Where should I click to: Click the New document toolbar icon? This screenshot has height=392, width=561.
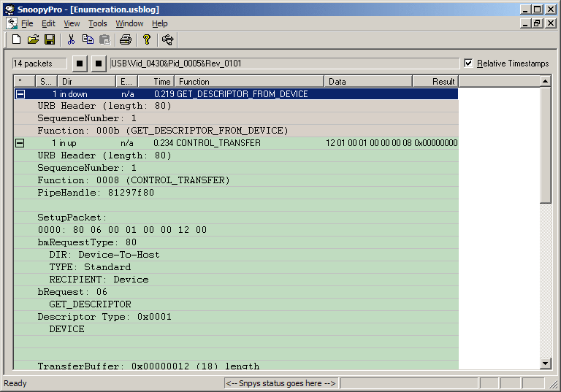click(17, 39)
